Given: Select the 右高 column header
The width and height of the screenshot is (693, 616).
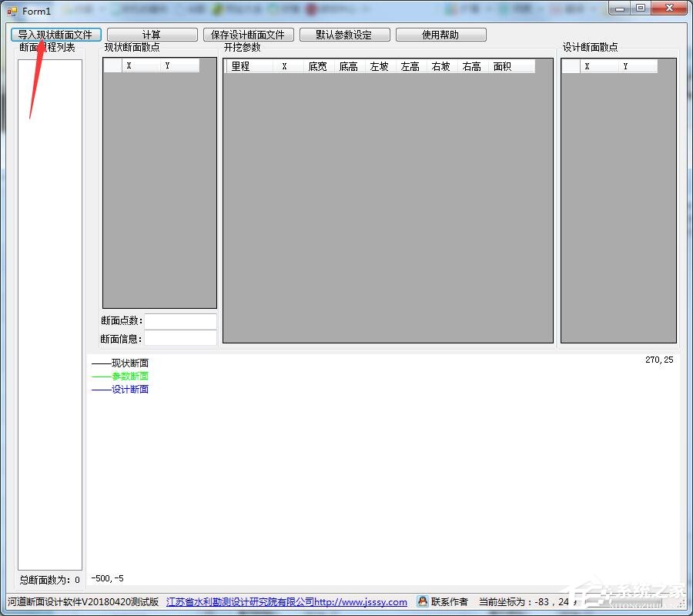Looking at the screenshot, I should [474, 66].
